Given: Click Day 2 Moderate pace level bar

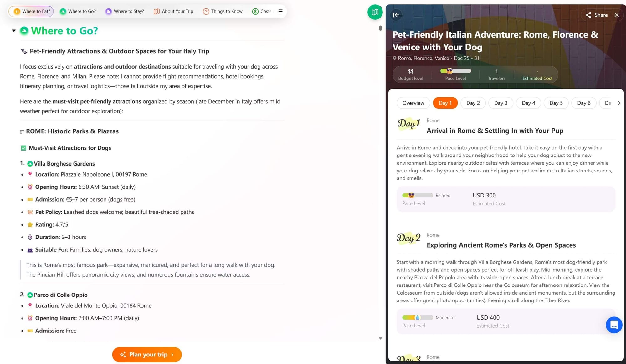Looking at the screenshot, I should tap(417, 318).
